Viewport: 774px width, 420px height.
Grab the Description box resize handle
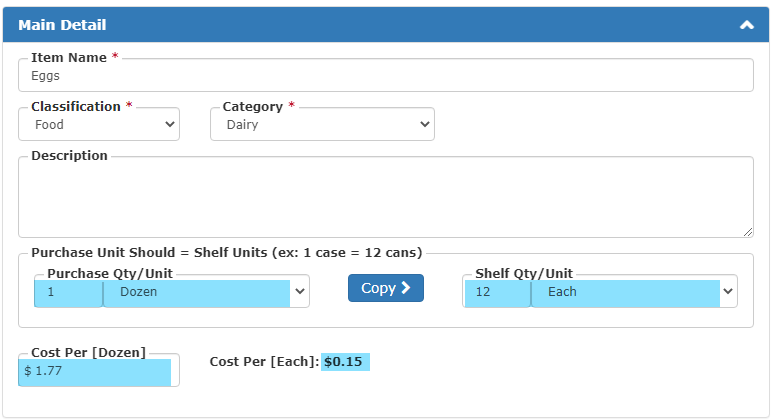point(748,232)
